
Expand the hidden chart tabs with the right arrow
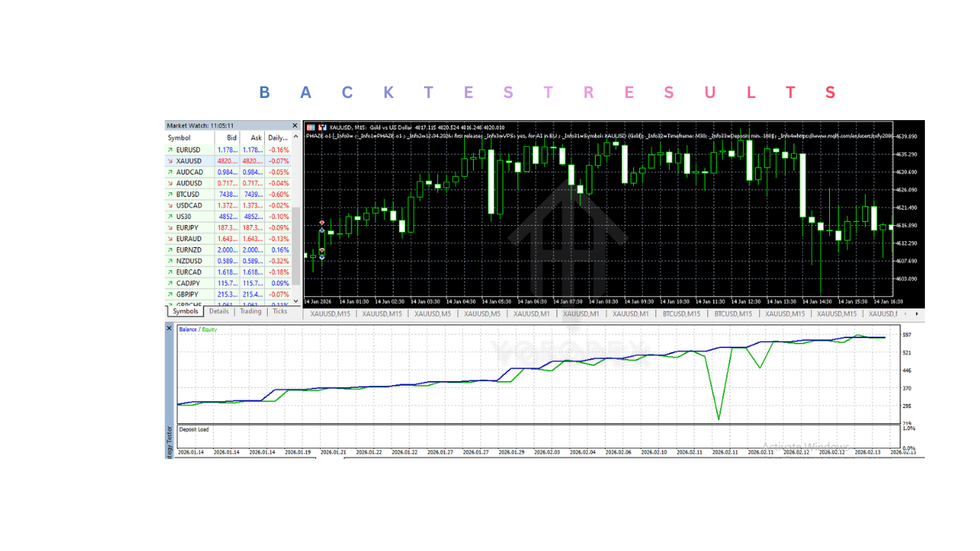pos(916,313)
